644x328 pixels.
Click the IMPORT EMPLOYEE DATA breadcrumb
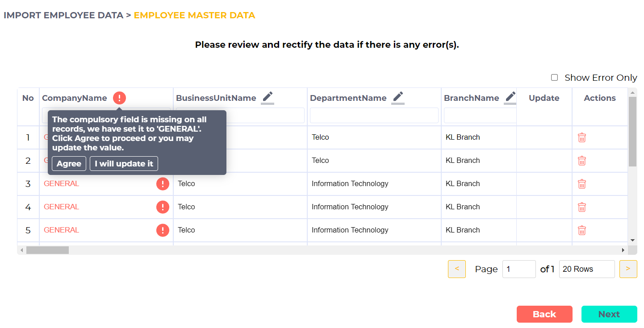coord(63,15)
